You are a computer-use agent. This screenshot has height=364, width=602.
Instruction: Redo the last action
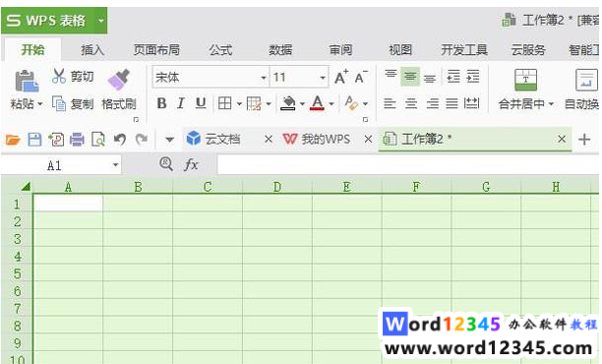click(142, 140)
